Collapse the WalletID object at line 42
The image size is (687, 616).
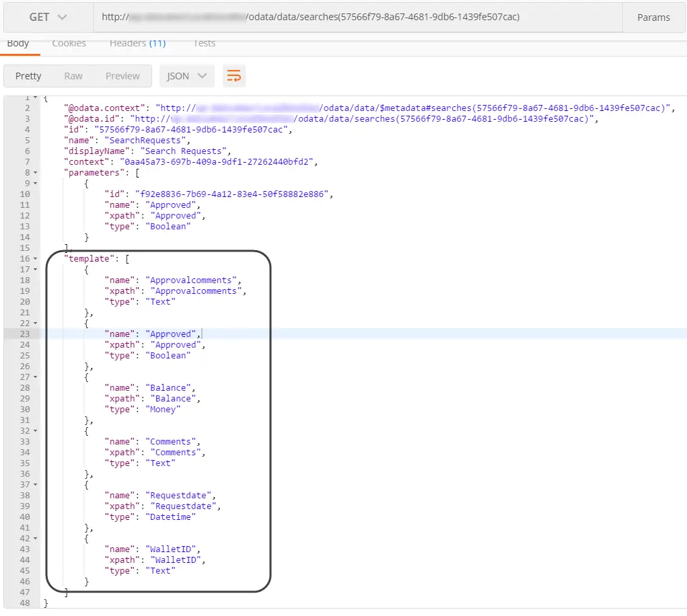pos(36,539)
